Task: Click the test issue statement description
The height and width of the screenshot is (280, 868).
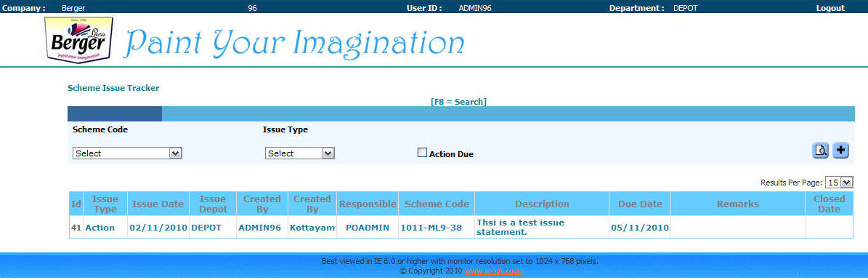Action: pos(520,228)
